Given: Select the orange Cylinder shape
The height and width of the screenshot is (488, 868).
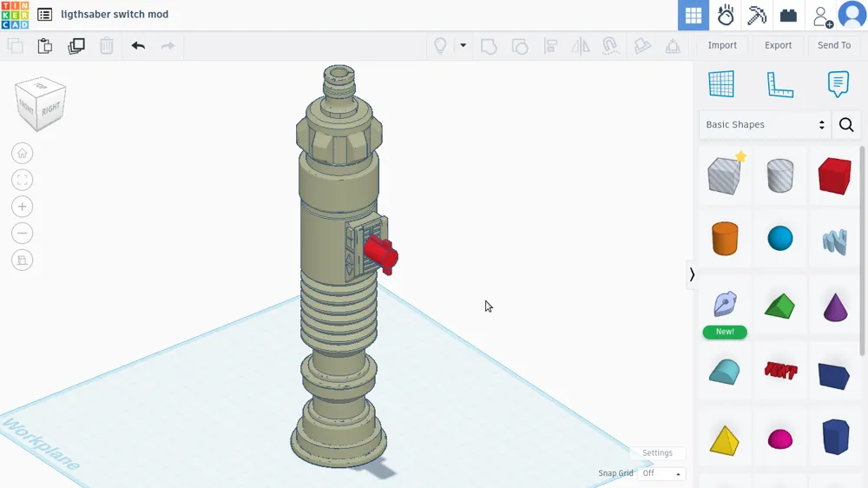Looking at the screenshot, I should click(x=725, y=238).
